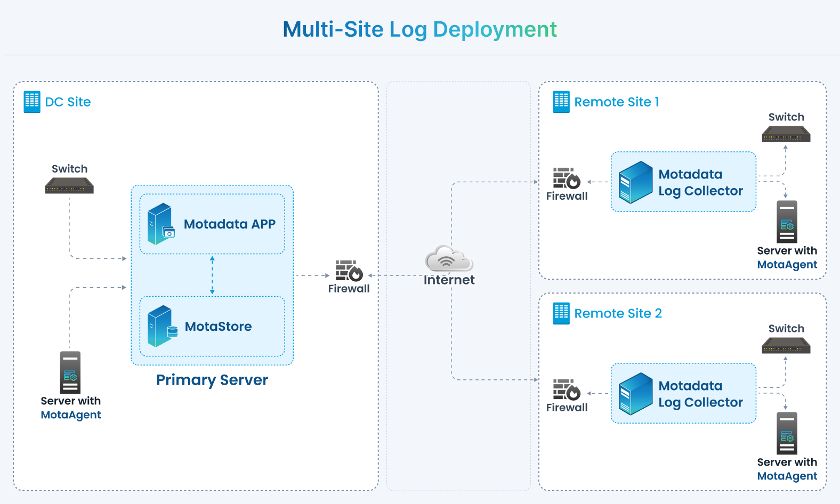Click Remote Site 1 Log Collector server icon
Screen dimensions: 840x504
(x=635, y=182)
